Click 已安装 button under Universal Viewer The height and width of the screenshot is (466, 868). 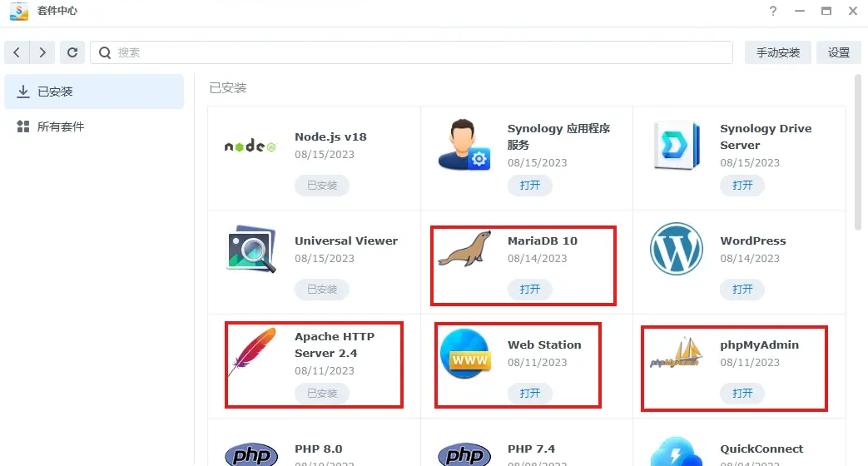[321, 290]
